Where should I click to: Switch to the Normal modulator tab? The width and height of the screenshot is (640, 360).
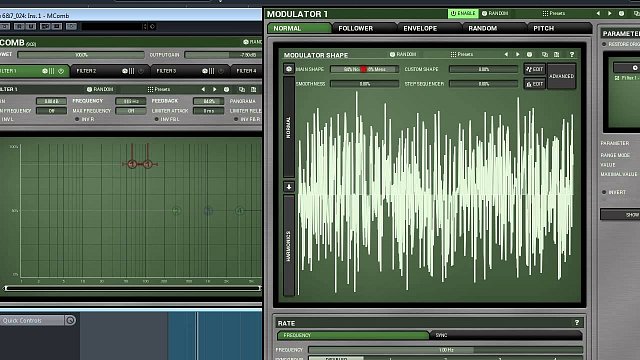tap(299, 28)
